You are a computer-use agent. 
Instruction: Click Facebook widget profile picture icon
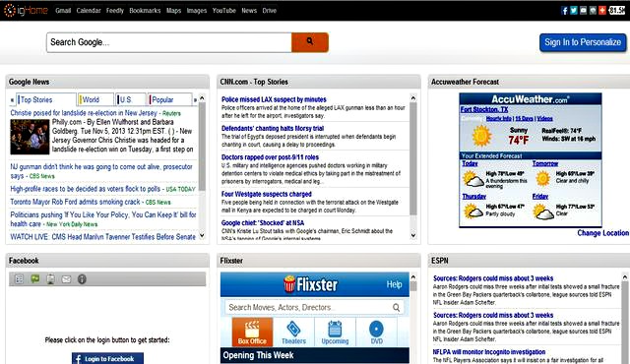50,279
